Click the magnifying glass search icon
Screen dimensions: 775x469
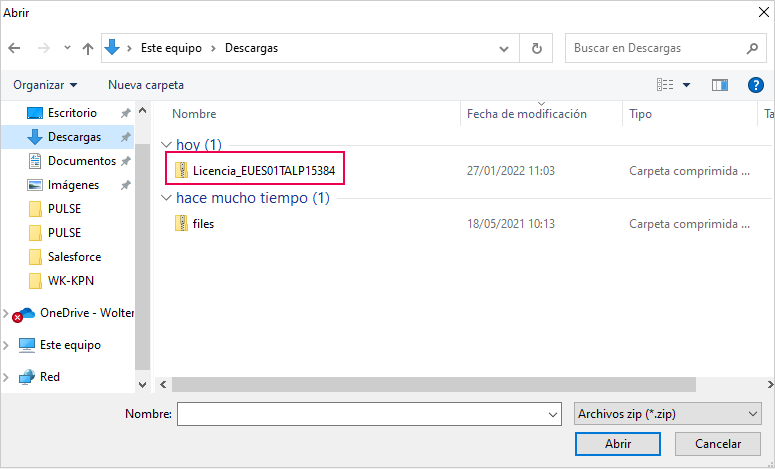click(x=752, y=48)
